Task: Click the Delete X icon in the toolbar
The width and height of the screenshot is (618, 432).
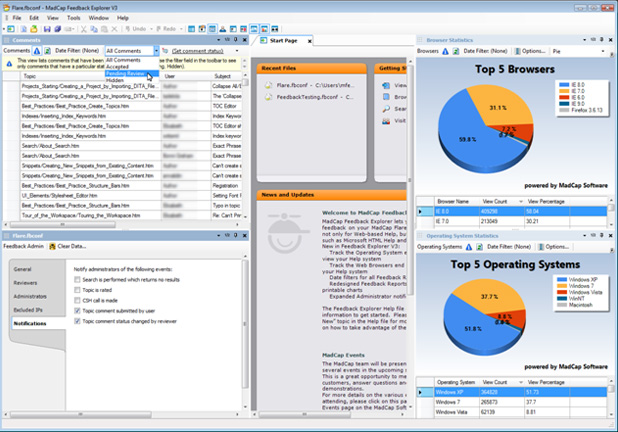Action: 114,29
